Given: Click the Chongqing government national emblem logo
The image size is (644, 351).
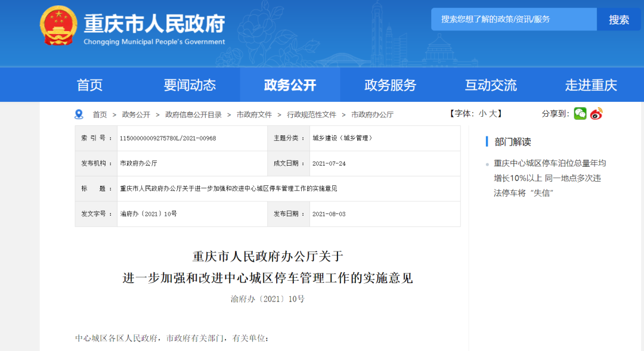Looking at the screenshot, I should coord(58,25).
